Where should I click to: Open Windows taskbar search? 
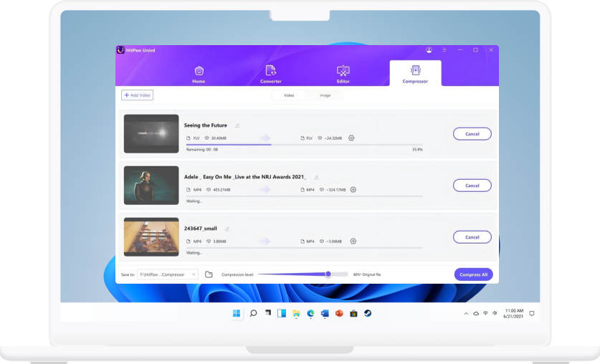tap(253, 314)
